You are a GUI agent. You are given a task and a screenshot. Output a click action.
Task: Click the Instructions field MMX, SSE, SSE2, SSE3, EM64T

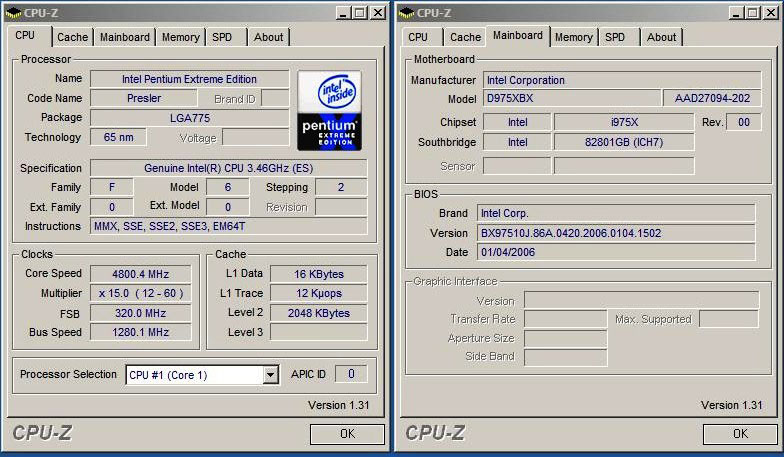point(228,226)
